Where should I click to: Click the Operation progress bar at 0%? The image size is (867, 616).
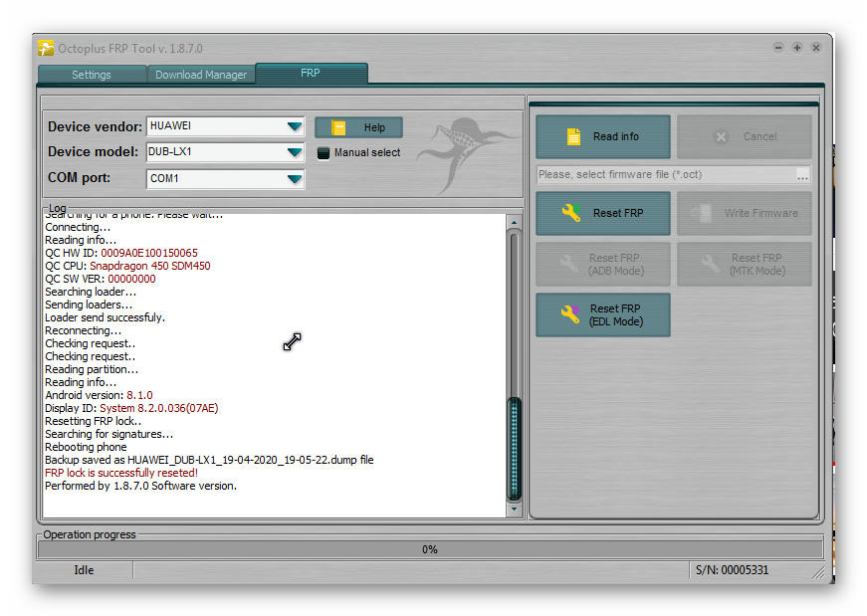[430, 549]
